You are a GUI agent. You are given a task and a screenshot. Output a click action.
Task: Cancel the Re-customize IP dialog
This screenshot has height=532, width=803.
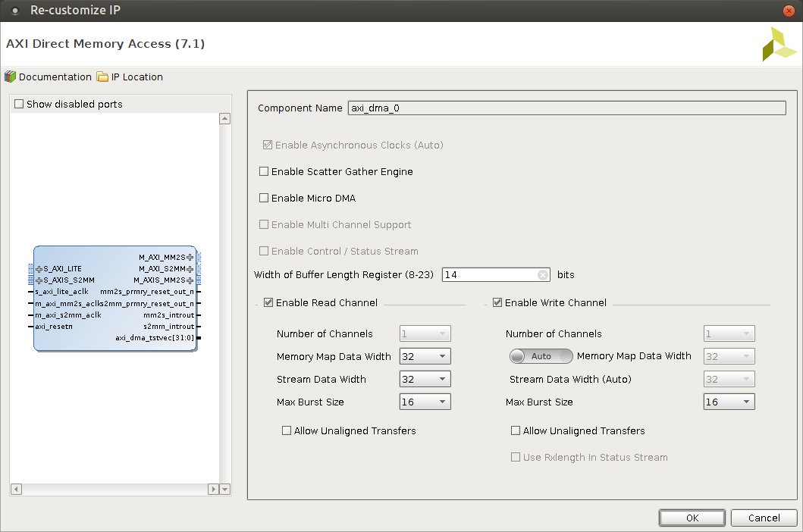(764, 518)
